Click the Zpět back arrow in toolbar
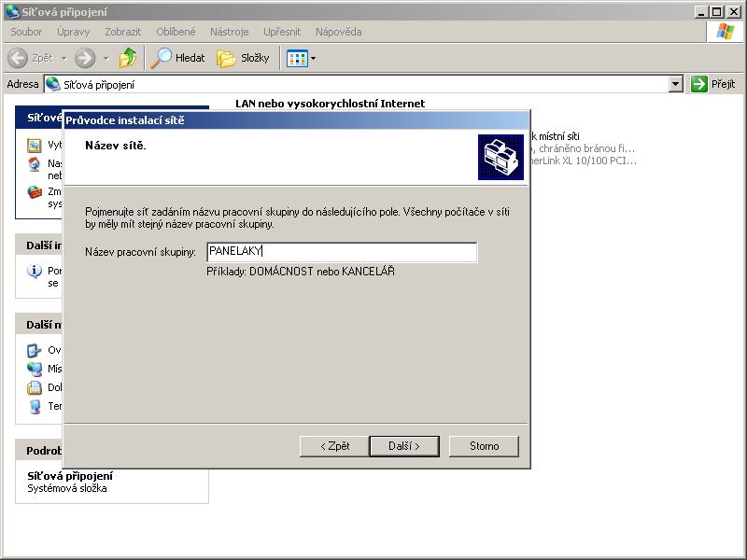This screenshot has width=747, height=560. (x=31, y=58)
